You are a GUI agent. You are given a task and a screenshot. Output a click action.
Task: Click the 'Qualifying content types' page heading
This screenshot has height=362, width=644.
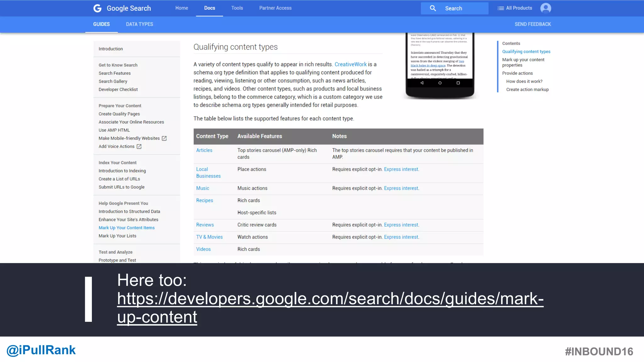point(235,47)
